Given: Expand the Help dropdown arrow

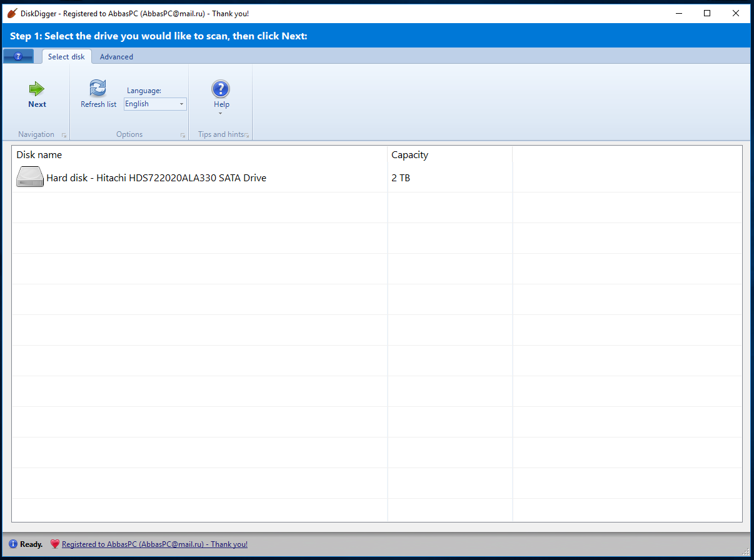Looking at the screenshot, I should [220, 114].
